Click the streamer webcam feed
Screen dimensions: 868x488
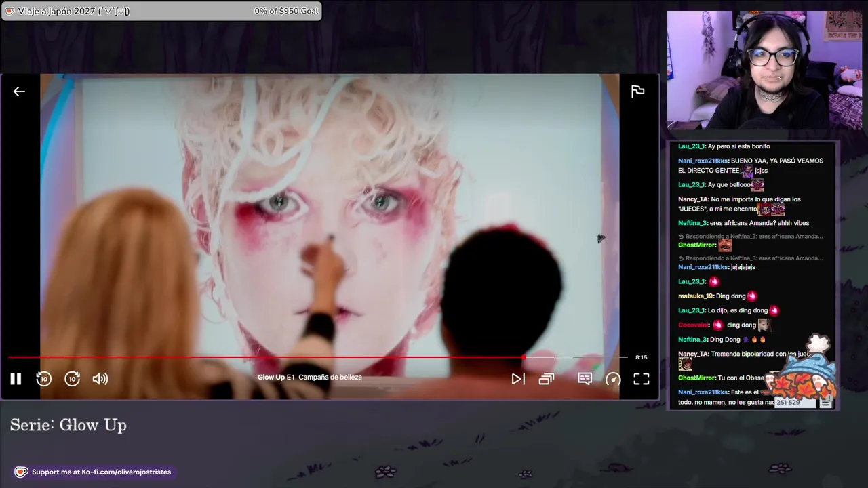pyautogui.click(x=765, y=70)
